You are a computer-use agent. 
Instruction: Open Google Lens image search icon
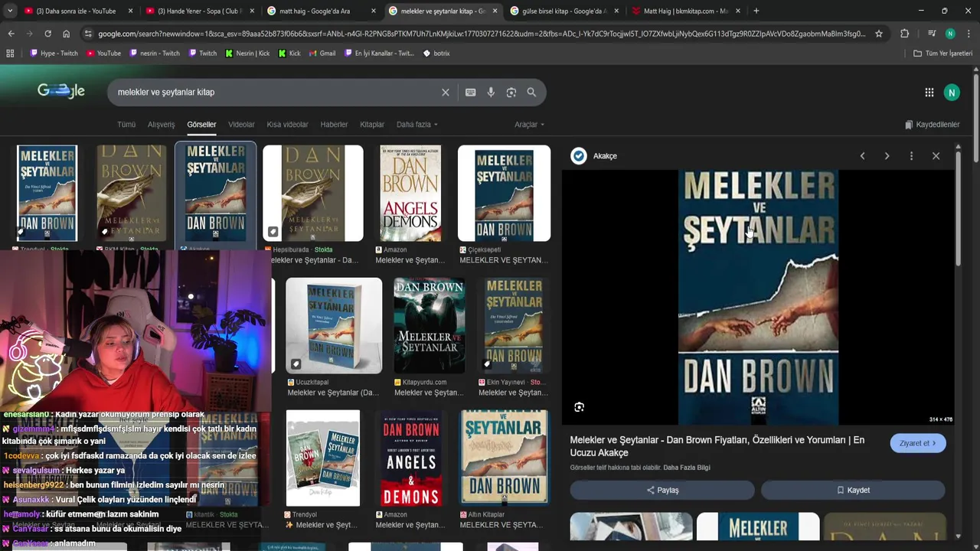(511, 92)
